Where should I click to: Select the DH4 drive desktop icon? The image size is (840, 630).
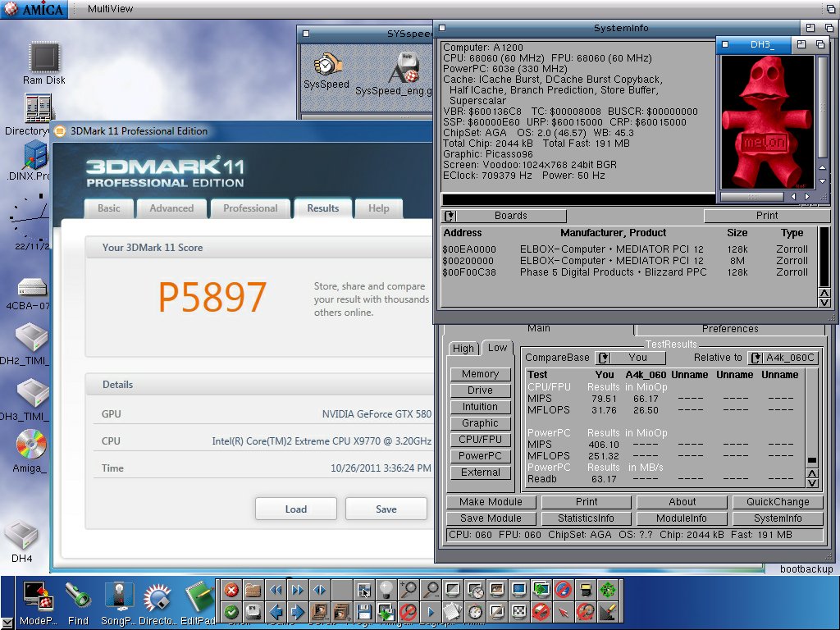[21, 541]
